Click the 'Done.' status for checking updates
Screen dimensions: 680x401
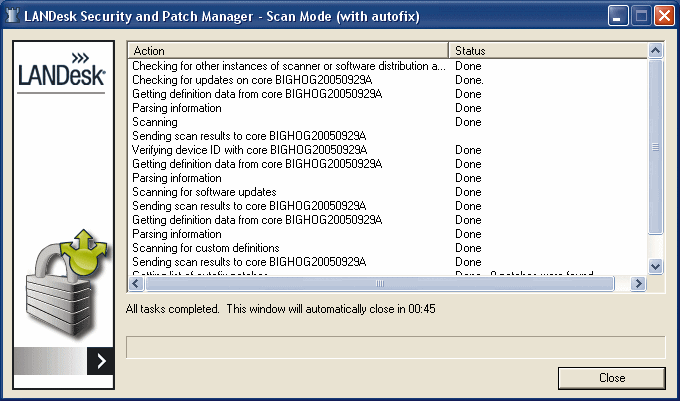(x=469, y=80)
